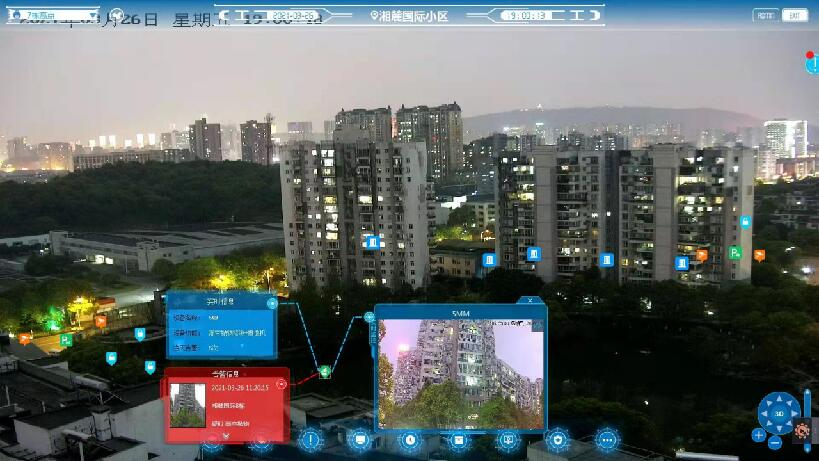Viewport: 819px width, 461px height.
Task: Open the shield security icon in bottom toolbar
Action: (558, 439)
